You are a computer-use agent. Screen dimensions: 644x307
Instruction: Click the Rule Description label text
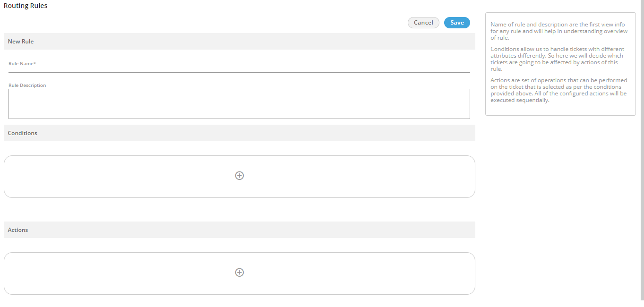click(x=27, y=85)
